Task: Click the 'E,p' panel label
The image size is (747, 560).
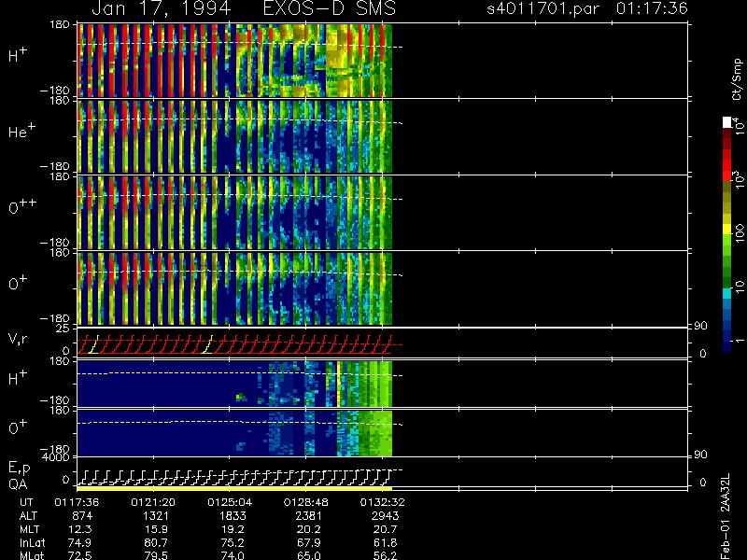Action: [19, 469]
